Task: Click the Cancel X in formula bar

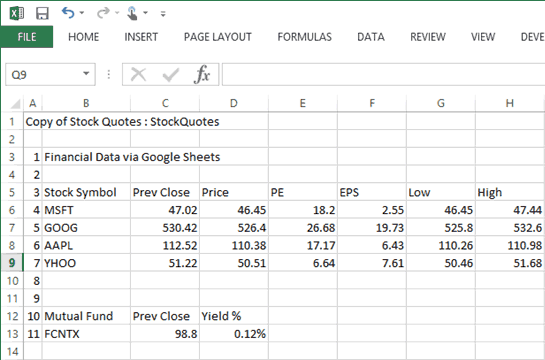Action: 138,74
